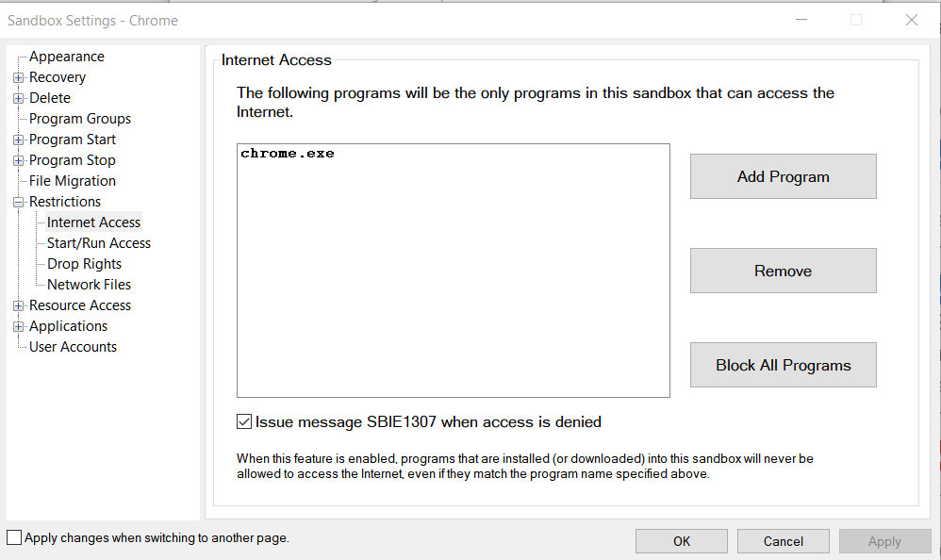941x560 pixels.
Task: Open the Appearance settings page
Action: 66,57
